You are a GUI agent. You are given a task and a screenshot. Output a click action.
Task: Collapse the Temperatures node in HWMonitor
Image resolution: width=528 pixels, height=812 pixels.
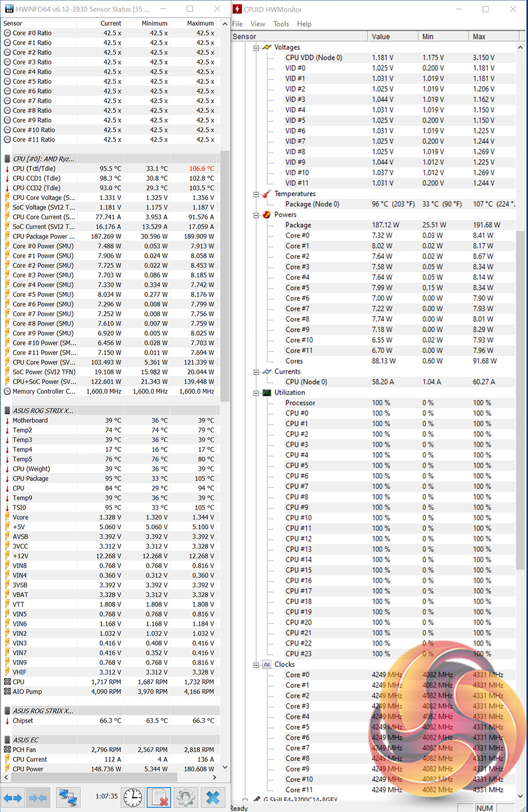[256, 194]
